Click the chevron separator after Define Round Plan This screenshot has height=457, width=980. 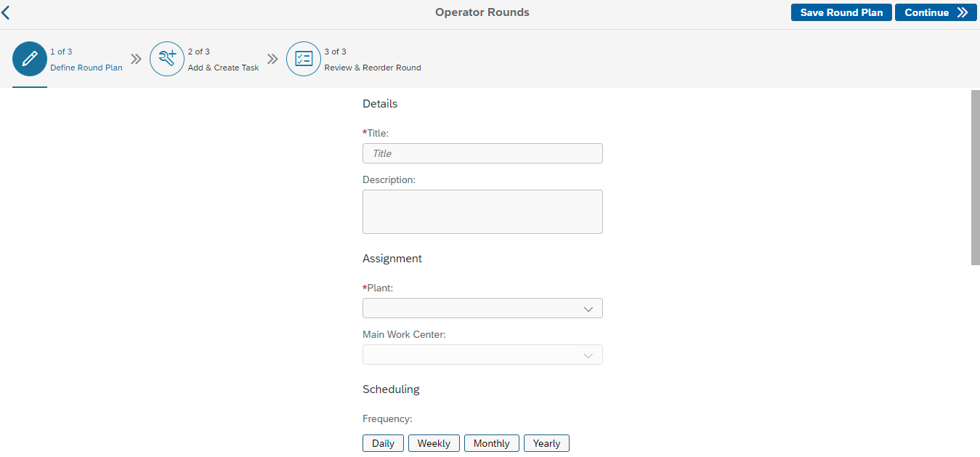136,59
